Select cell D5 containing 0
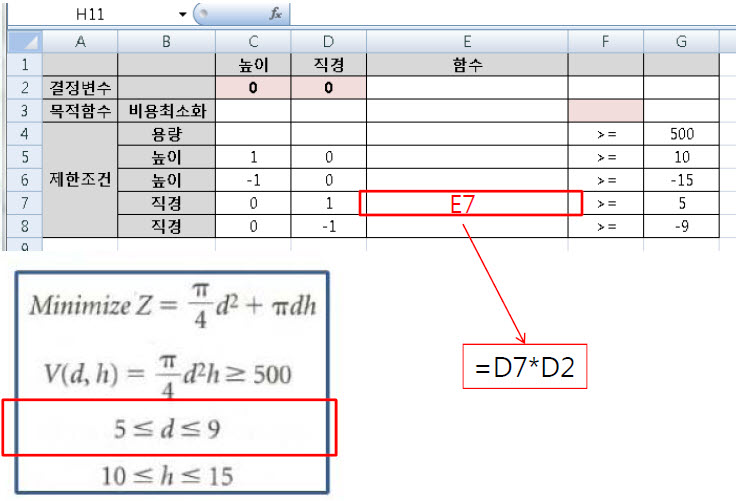Screen dimensions: 739x501 tap(328, 157)
